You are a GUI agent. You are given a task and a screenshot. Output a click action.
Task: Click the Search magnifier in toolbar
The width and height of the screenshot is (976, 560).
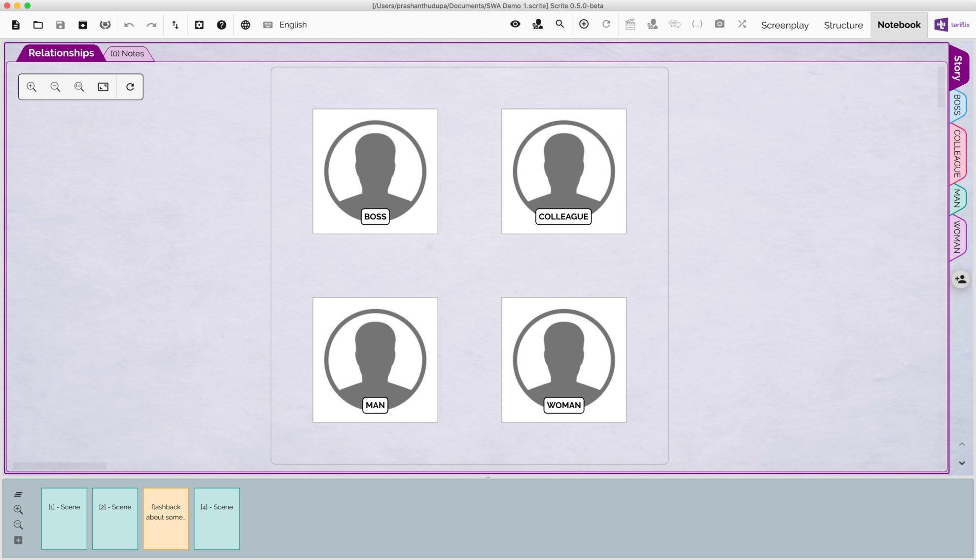[559, 24]
